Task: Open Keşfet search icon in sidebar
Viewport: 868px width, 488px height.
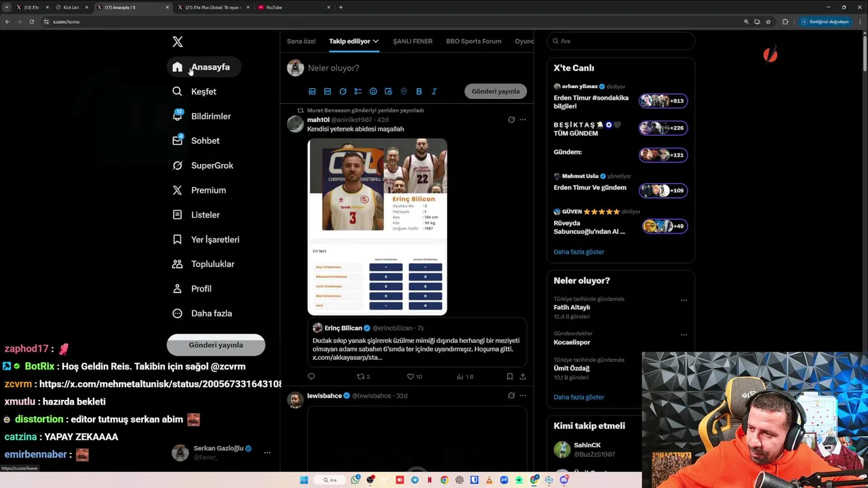Action: [177, 91]
